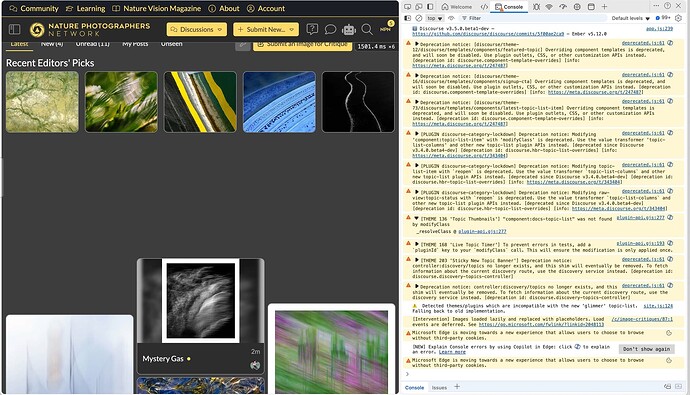Open the Elements code-brackets tool icon

[x=484, y=7]
